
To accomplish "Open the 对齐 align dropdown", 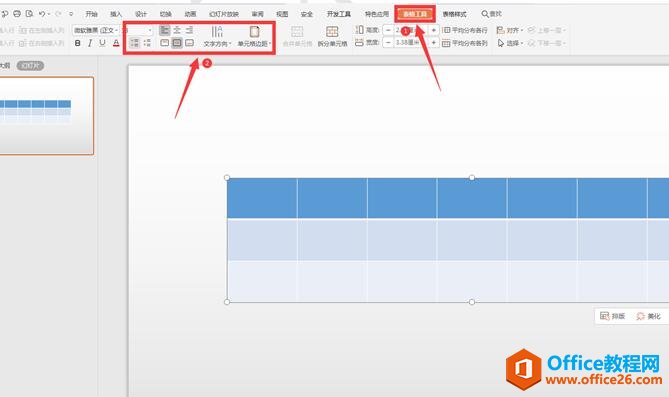I will point(510,30).
